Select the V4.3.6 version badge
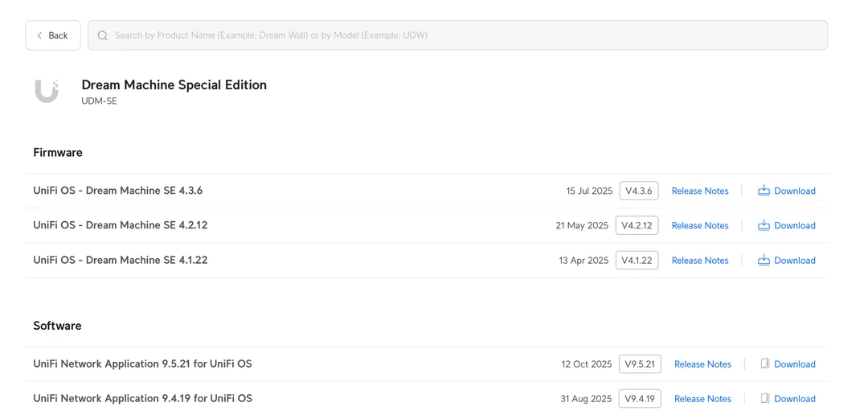The height and width of the screenshot is (415, 868). tap(639, 191)
